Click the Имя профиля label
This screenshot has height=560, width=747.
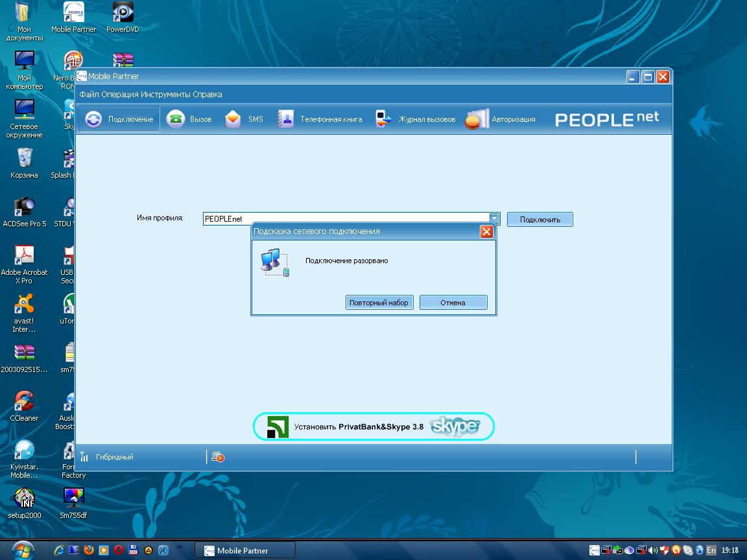[160, 218]
